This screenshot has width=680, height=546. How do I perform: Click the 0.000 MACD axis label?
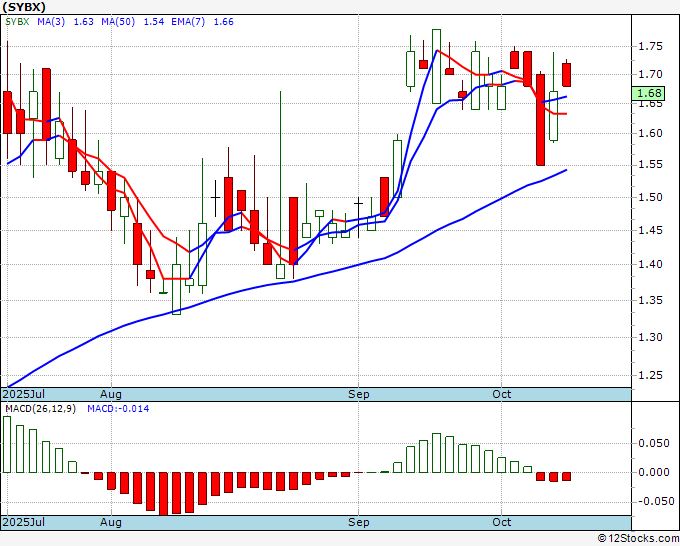pos(654,472)
